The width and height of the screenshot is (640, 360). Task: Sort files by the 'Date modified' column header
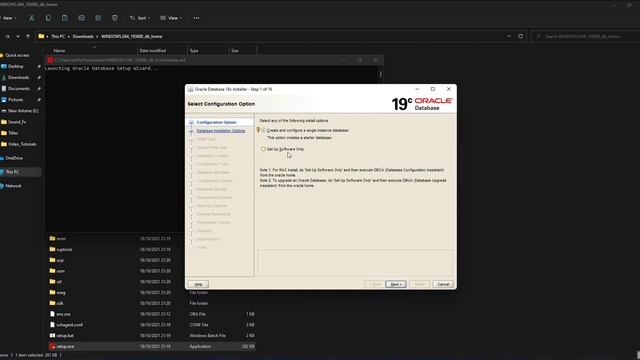(153, 51)
